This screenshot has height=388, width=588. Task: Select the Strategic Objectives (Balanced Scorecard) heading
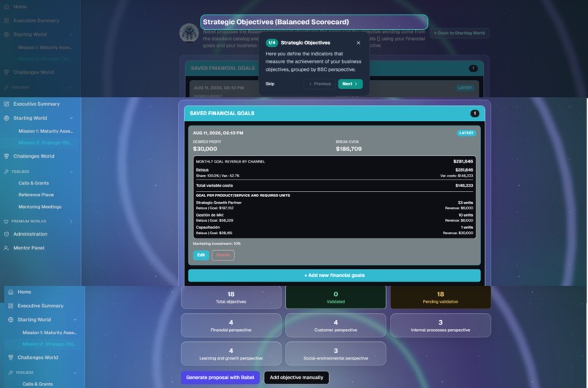(x=314, y=22)
